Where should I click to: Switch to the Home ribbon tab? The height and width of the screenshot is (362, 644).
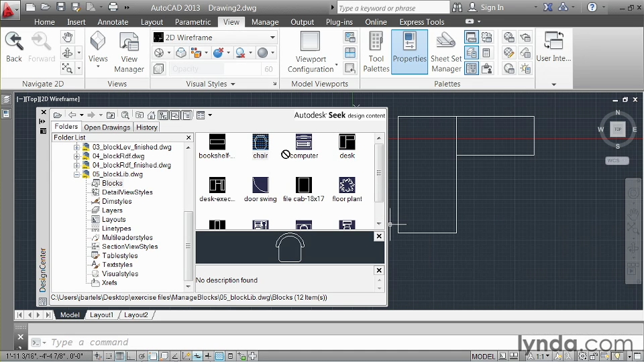44,22
